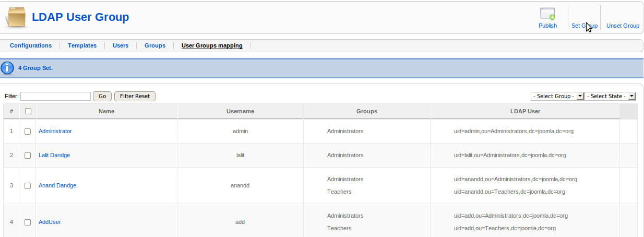This screenshot has width=644, height=237.
Task: Open the Groups tab
Action: 155,45
